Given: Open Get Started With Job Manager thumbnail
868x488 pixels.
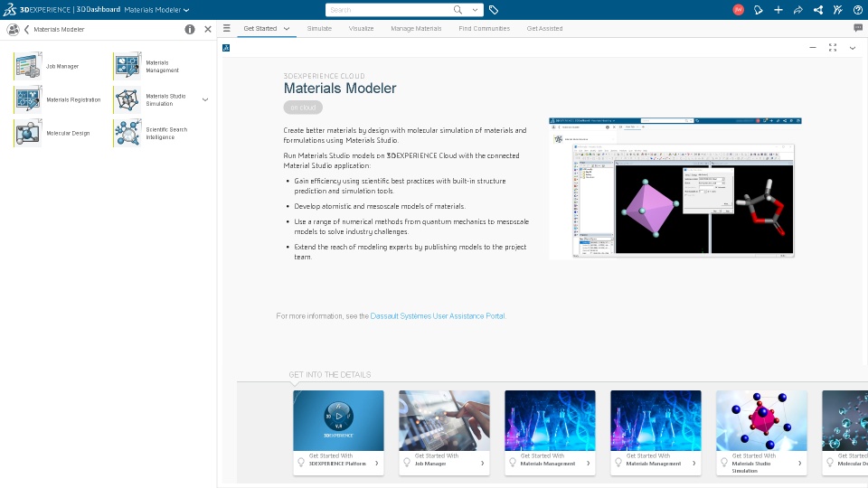Looking at the screenshot, I should [444, 420].
